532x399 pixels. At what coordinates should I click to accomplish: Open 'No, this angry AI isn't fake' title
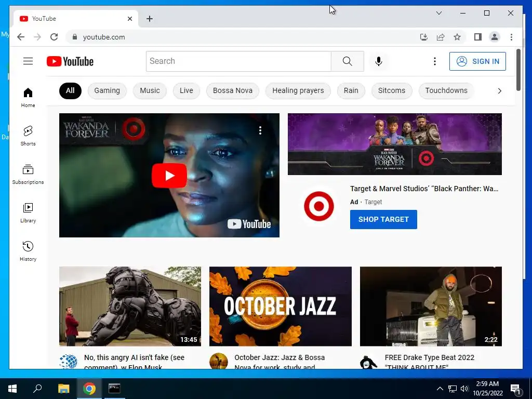[x=135, y=362]
